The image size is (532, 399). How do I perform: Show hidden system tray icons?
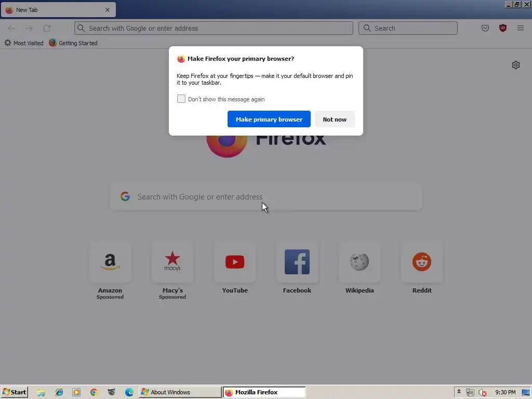pyautogui.click(x=459, y=392)
